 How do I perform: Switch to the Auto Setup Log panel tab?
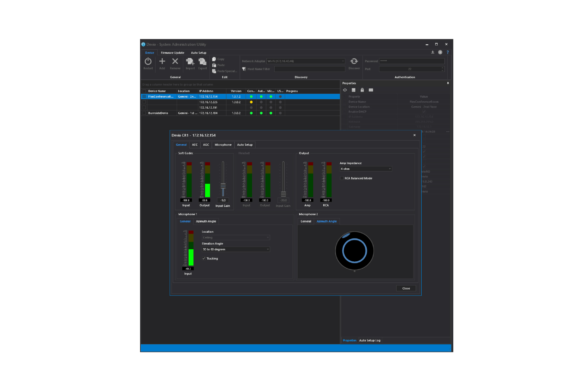[x=370, y=340]
